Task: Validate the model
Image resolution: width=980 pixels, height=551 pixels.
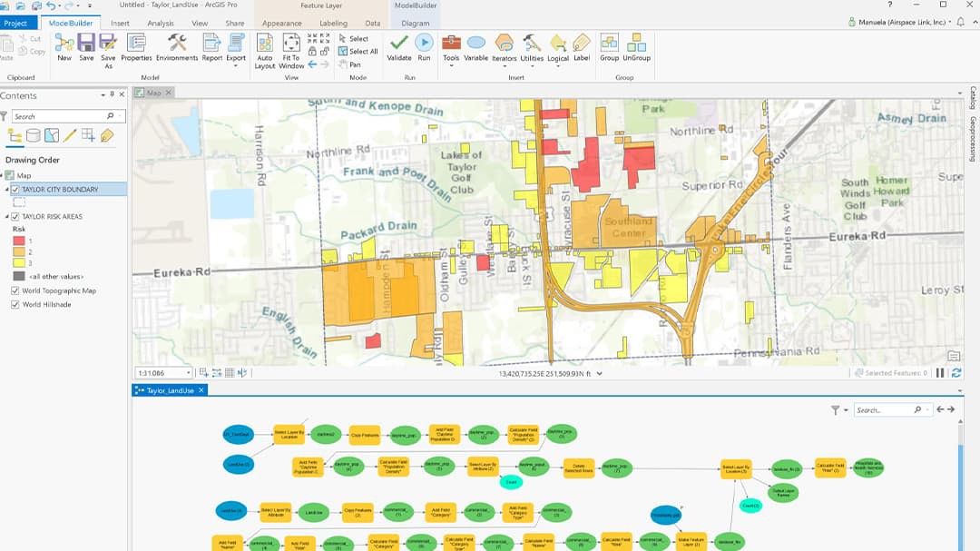Action: tap(398, 47)
